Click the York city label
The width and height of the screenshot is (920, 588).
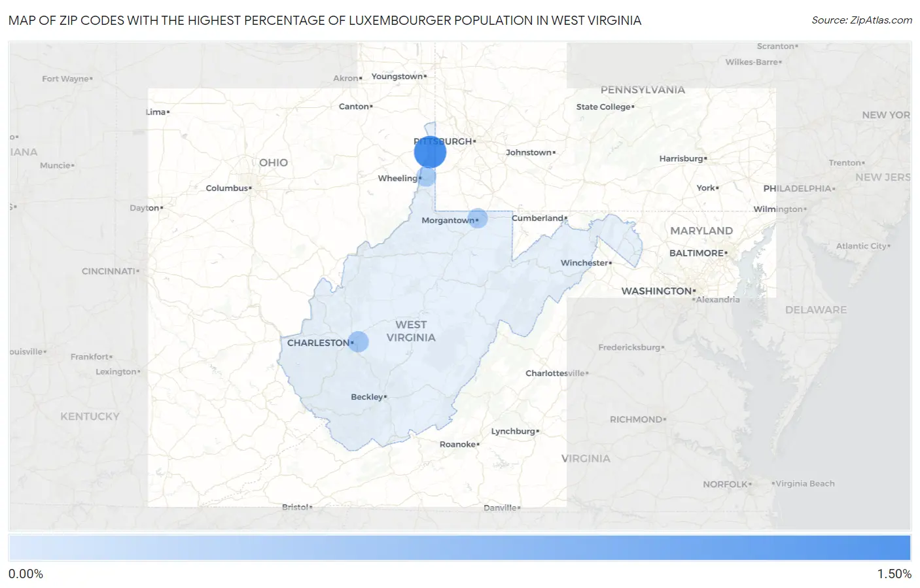(x=705, y=188)
